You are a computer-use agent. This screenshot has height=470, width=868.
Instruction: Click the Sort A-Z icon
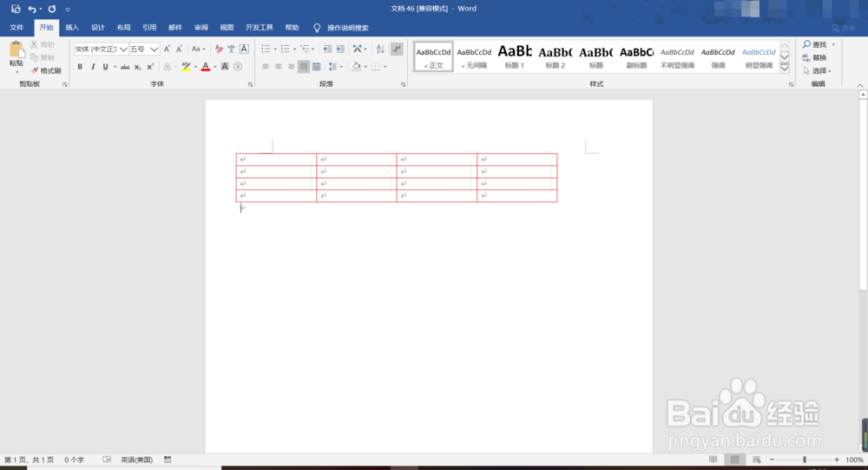380,50
